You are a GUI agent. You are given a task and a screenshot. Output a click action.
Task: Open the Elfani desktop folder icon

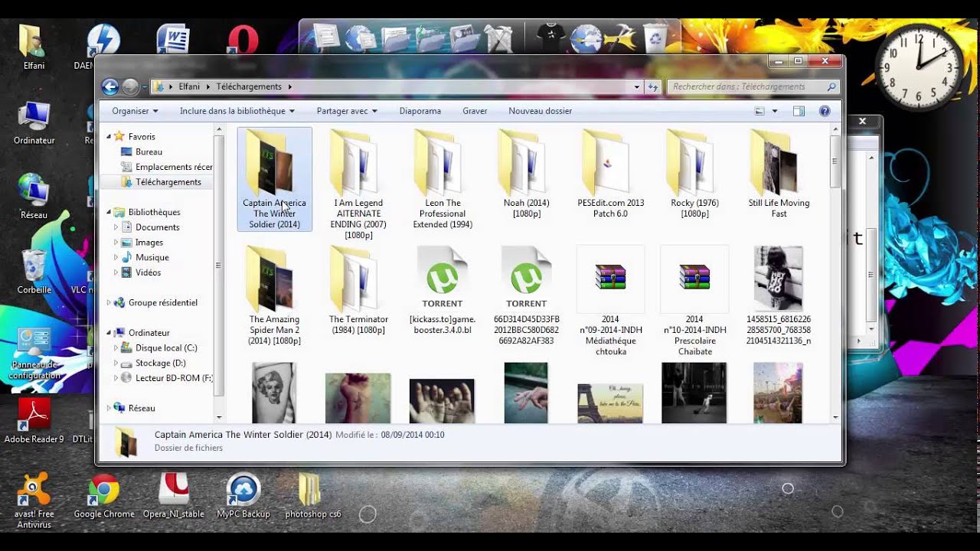point(34,47)
